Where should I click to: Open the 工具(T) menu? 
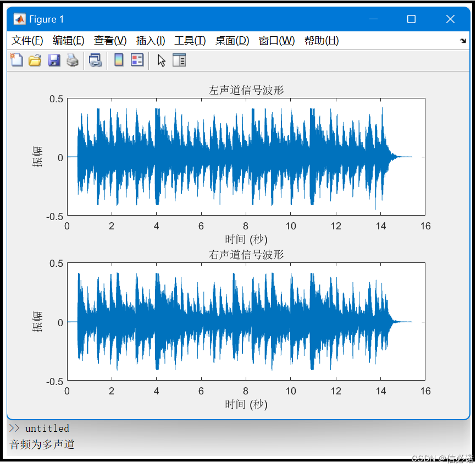(x=190, y=40)
